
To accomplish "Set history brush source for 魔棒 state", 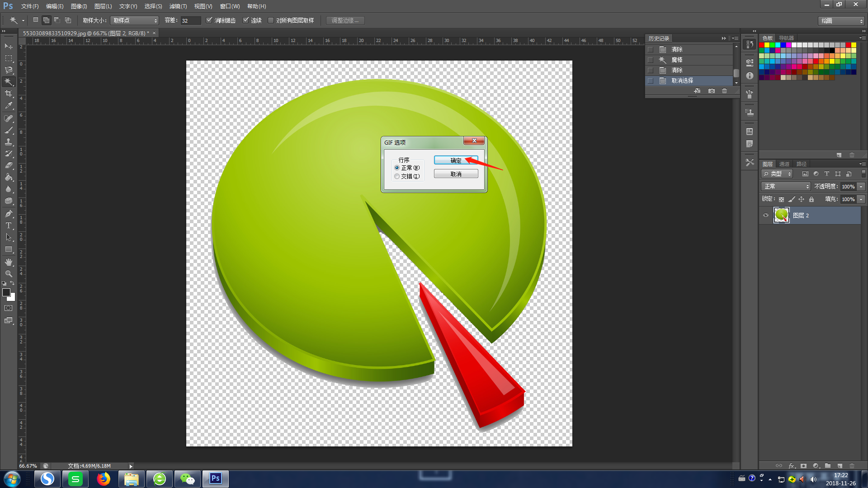I will point(651,60).
